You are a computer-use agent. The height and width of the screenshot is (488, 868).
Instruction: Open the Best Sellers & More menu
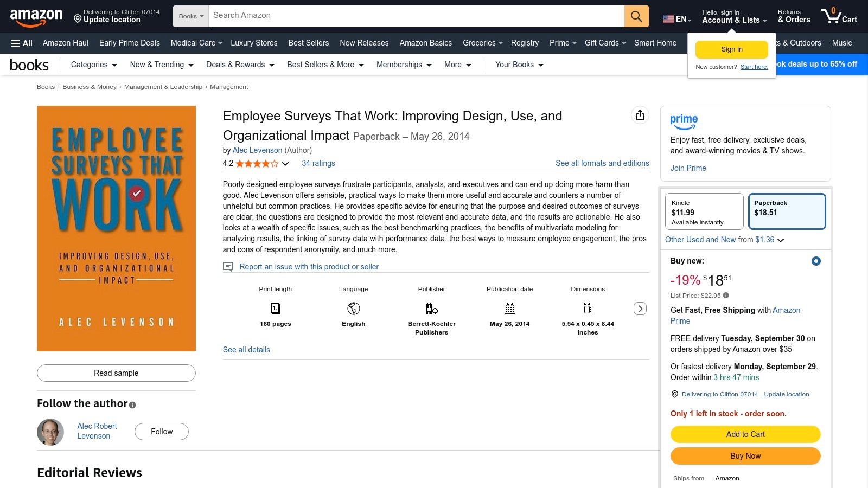click(x=325, y=65)
